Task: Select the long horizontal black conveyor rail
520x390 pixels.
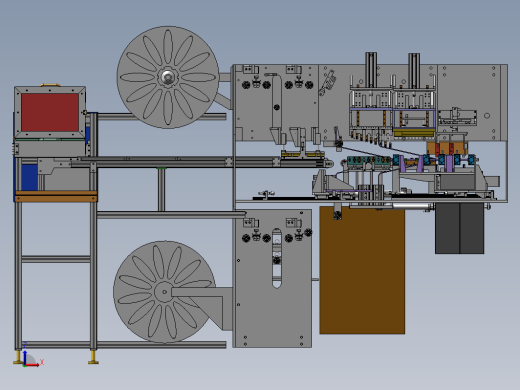Action: point(200,163)
